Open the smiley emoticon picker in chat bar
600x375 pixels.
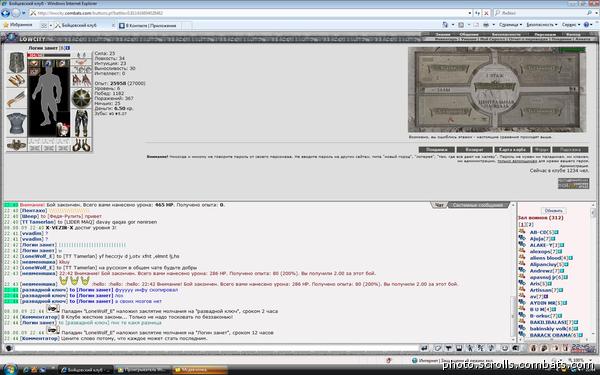point(504,348)
